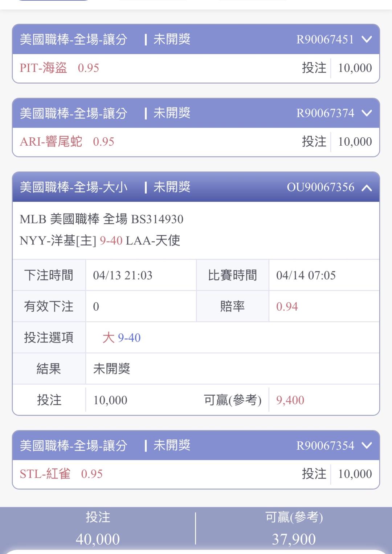Open the PIT-海盜 bet entry
This screenshot has width=392, height=554.
(x=43, y=68)
